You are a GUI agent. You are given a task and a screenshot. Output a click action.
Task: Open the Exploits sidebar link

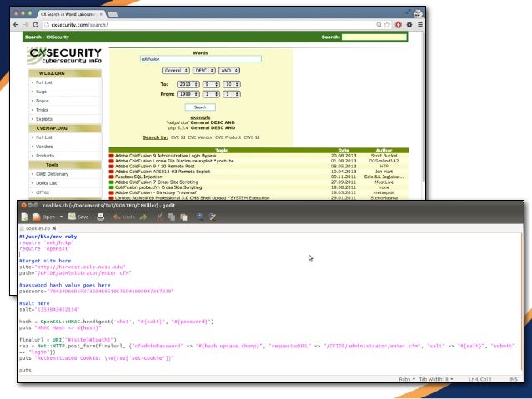coord(44,119)
